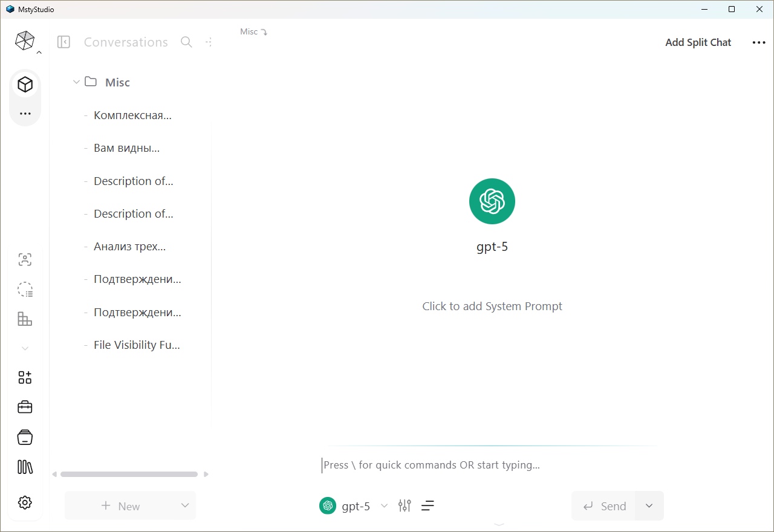The image size is (774, 532).
Task: Focus the message input field
Action: (490, 465)
